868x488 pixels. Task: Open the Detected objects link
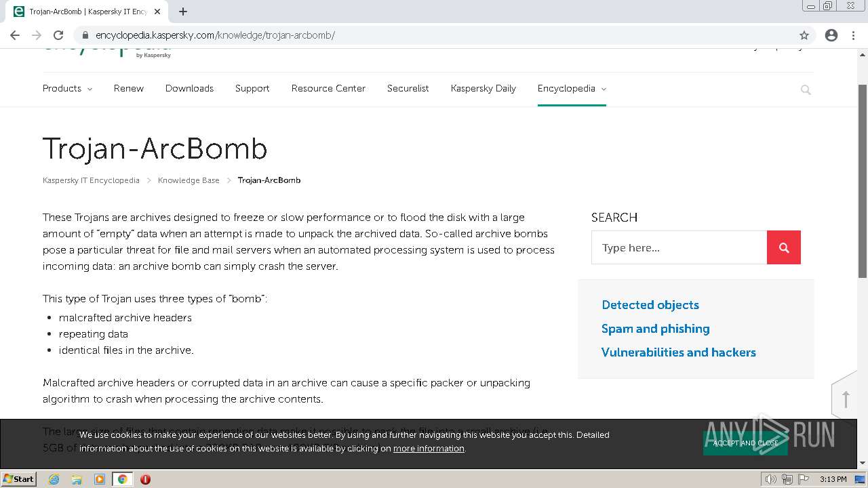pos(650,305)
